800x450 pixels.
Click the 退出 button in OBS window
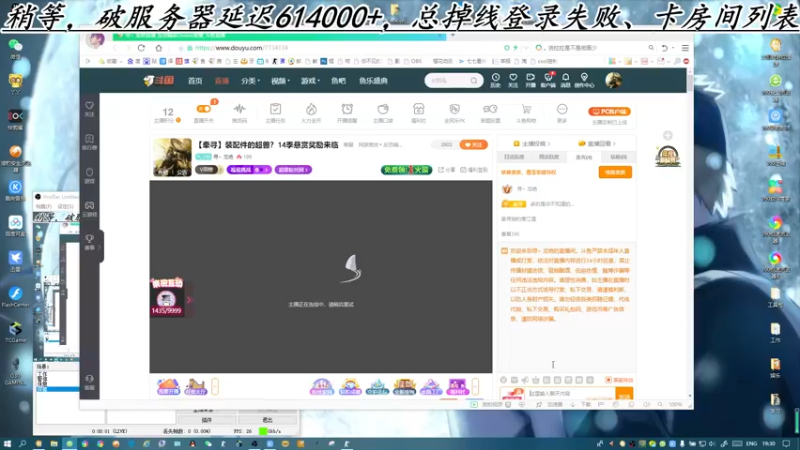[267, 420]
